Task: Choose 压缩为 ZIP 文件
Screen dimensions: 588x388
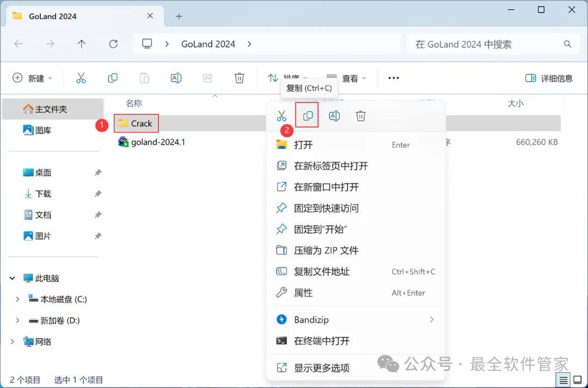Action: 356,250
